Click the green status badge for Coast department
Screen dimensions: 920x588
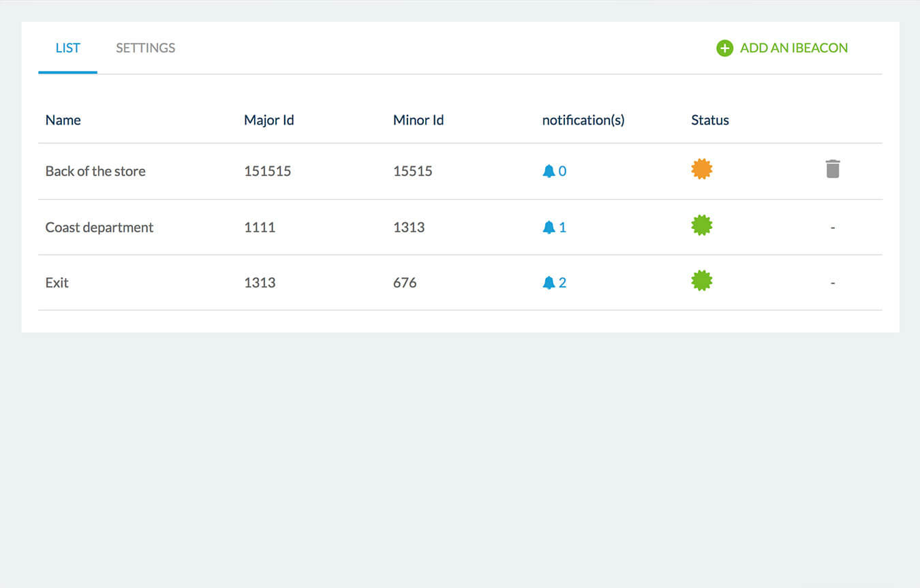click(701, 225)
